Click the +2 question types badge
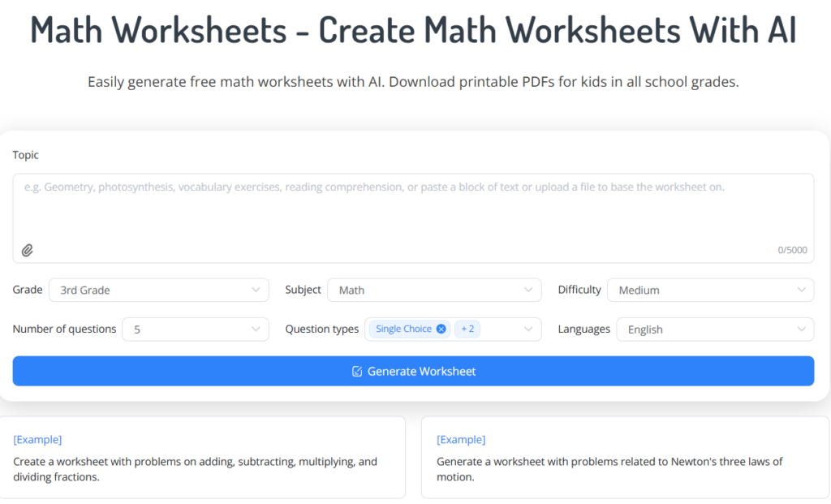 (x=467, y=329)
